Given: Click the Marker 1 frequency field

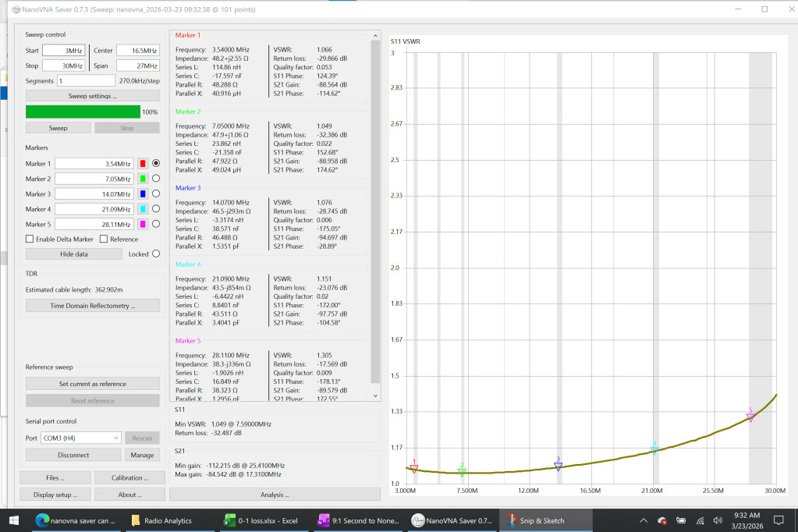Looking at the screenshot, I should [94, 164].
